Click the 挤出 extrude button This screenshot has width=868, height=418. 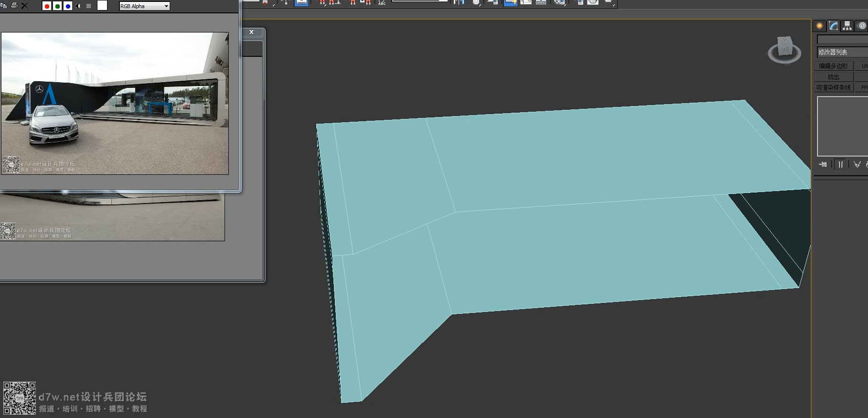[x=834, y=77]
